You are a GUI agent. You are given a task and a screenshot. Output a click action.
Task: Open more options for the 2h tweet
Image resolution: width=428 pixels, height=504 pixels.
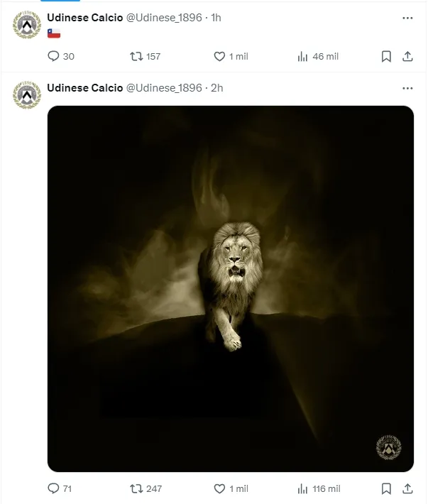click(407, 88)
